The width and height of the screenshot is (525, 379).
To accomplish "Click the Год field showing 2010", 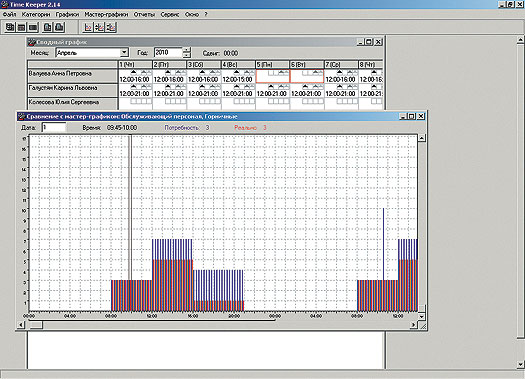I will point(168,52).
